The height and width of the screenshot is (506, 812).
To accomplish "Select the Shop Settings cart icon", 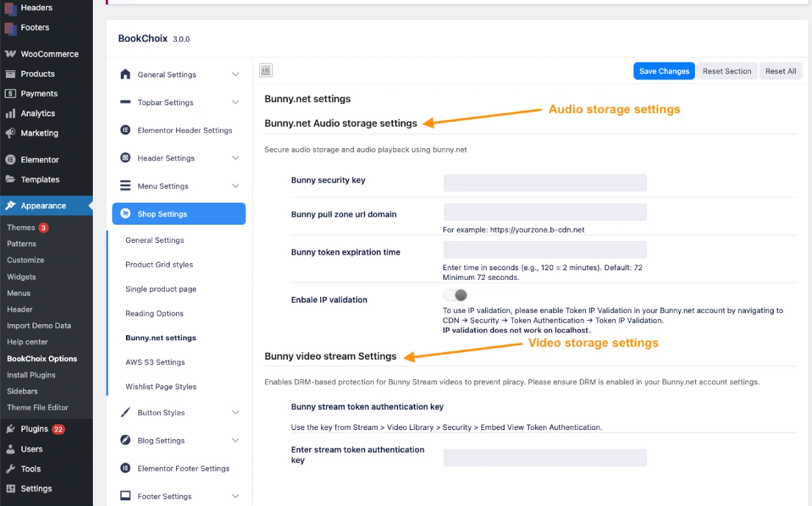I will click(125, 214).
